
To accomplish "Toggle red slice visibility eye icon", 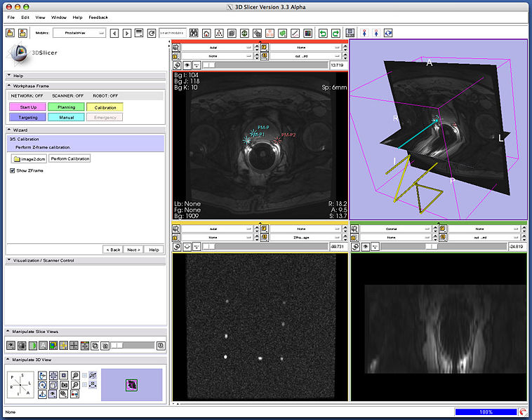I will [x=187, y=65].
